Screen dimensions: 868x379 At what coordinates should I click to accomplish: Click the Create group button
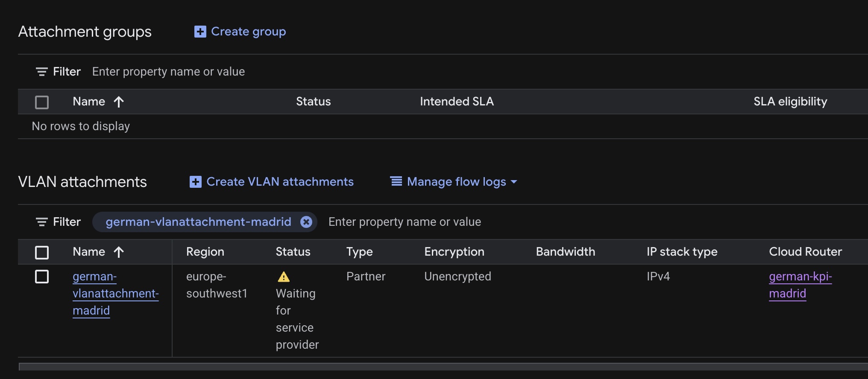(x=240, y=32)
